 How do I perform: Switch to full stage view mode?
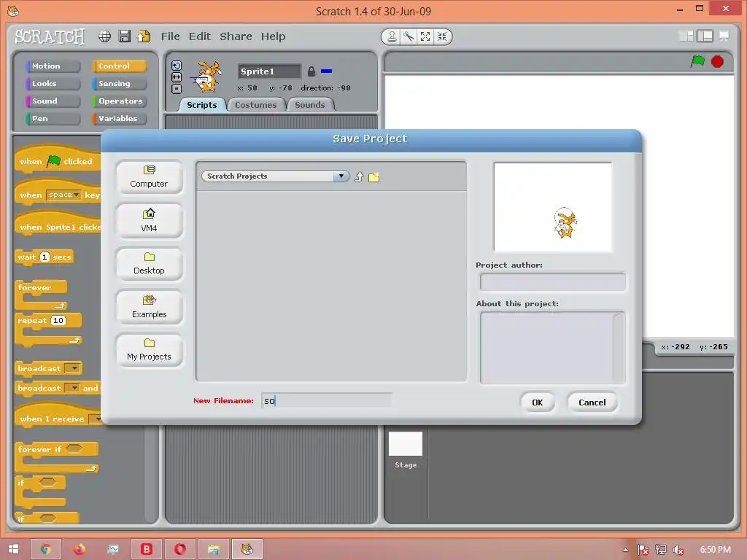[705, 36]
